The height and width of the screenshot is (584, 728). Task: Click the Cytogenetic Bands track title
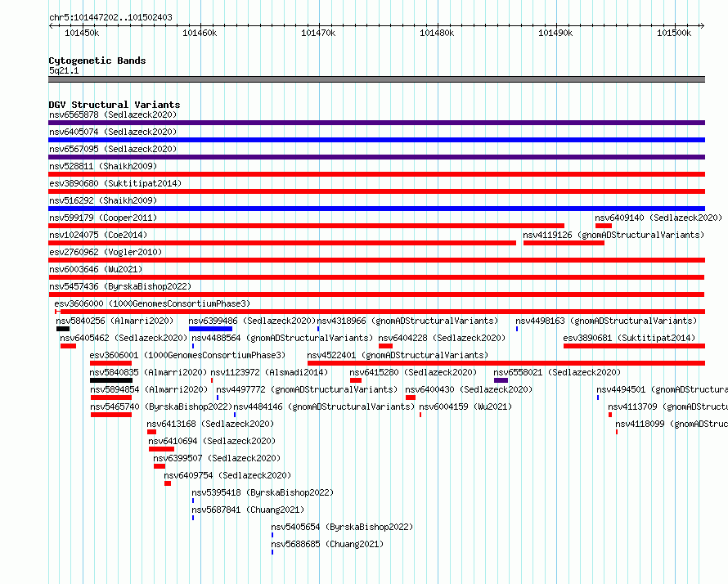click(x=97, y=61)
